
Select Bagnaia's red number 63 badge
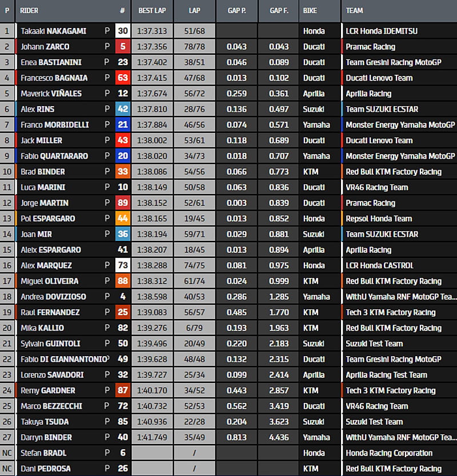coord(122,78)
